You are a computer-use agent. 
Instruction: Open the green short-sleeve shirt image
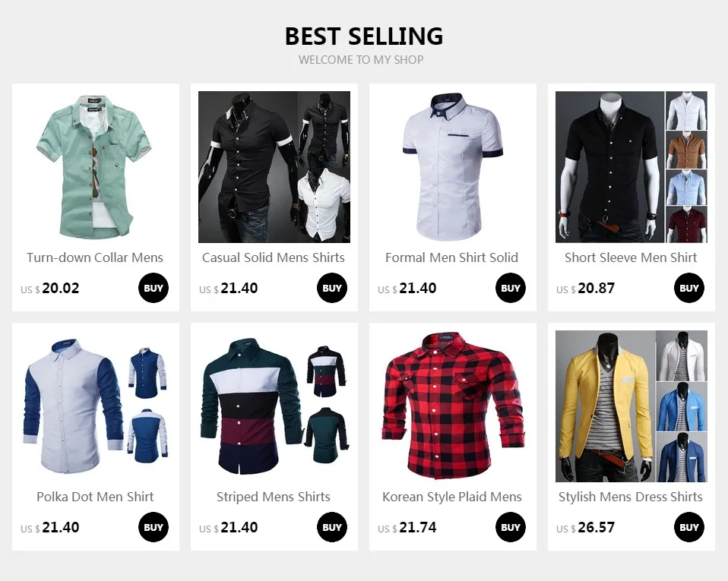(x=96, y=167)
